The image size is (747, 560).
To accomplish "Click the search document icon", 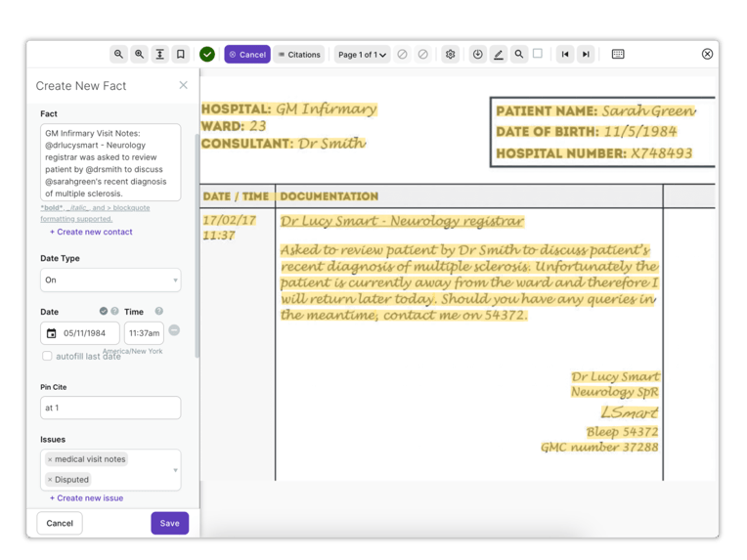I will (x=519, y=55).
